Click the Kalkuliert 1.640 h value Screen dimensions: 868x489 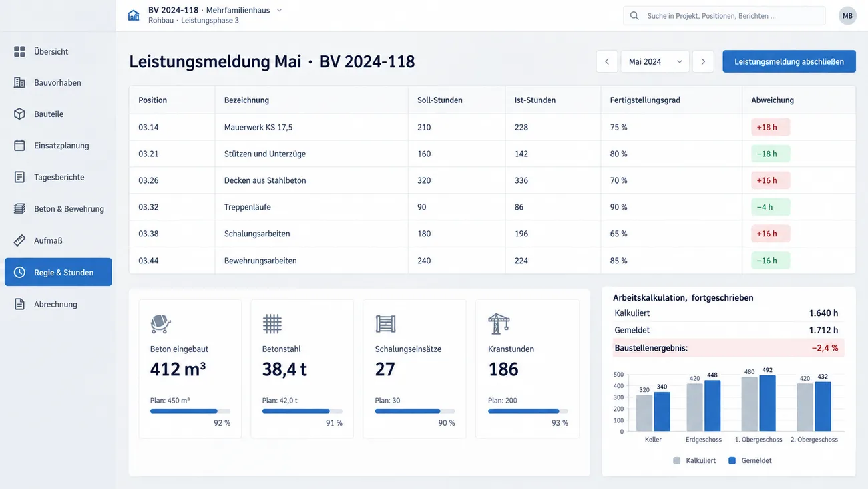[823, 313]
